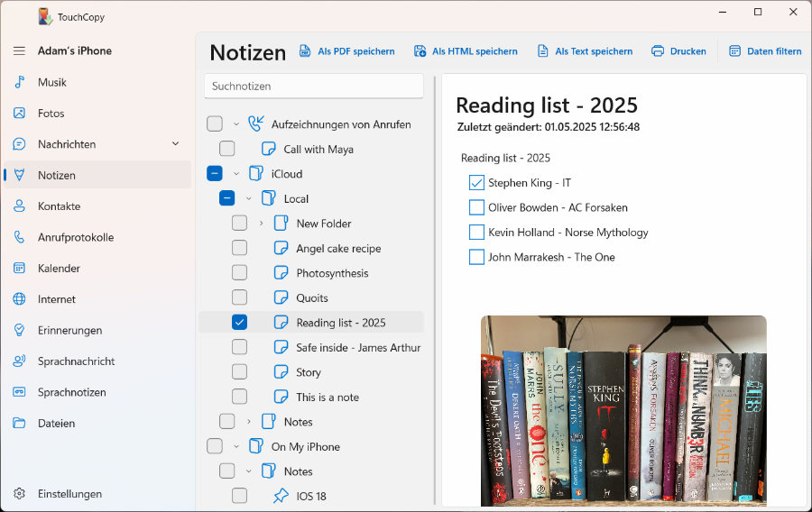Tick the Call with Maya checkbox
Screen dimensions: 812x512
226,149
